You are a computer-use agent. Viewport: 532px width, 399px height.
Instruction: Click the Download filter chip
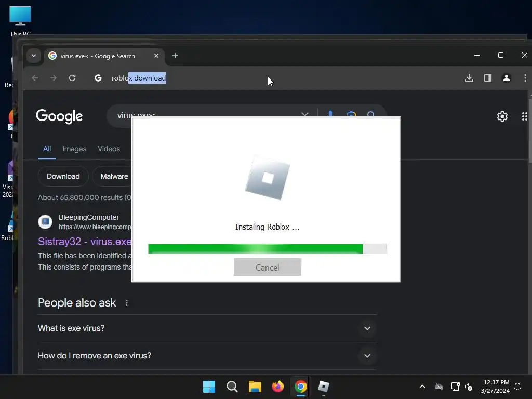click(63, 176)
